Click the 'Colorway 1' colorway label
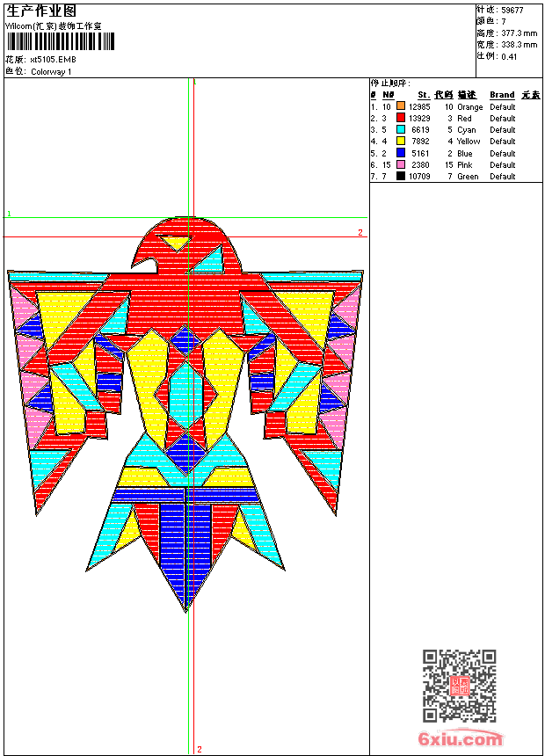Image resolution: width=545 pixels, height=756 pixels. point(51,72)
